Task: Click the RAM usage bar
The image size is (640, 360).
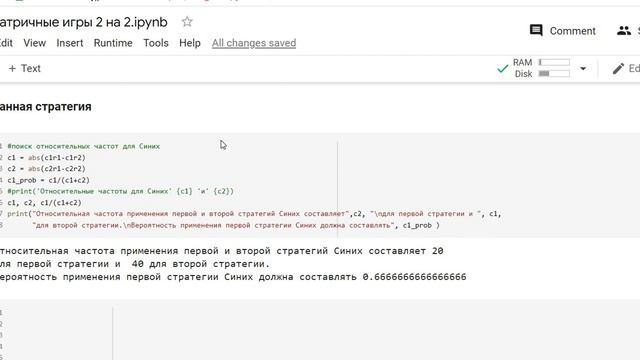Action: 554,62
